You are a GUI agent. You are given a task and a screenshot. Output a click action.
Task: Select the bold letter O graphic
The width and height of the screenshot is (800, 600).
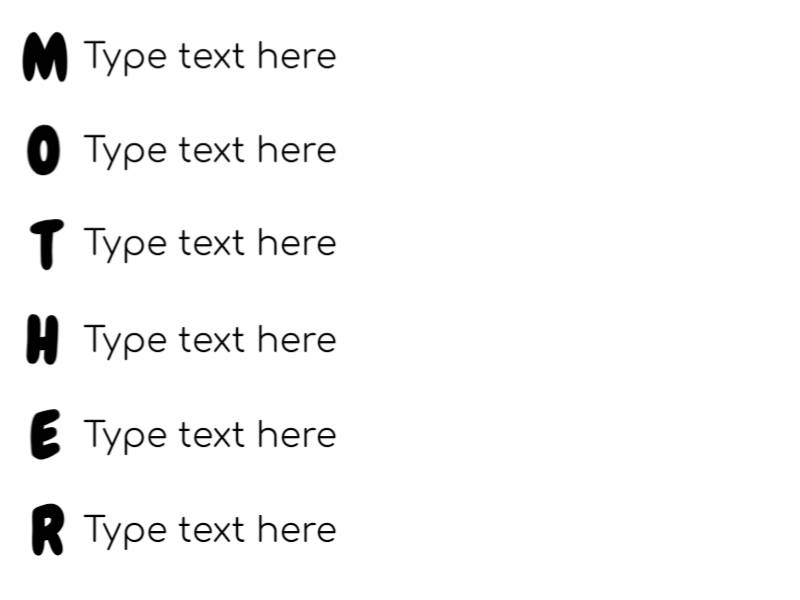[x=42, y=151]
